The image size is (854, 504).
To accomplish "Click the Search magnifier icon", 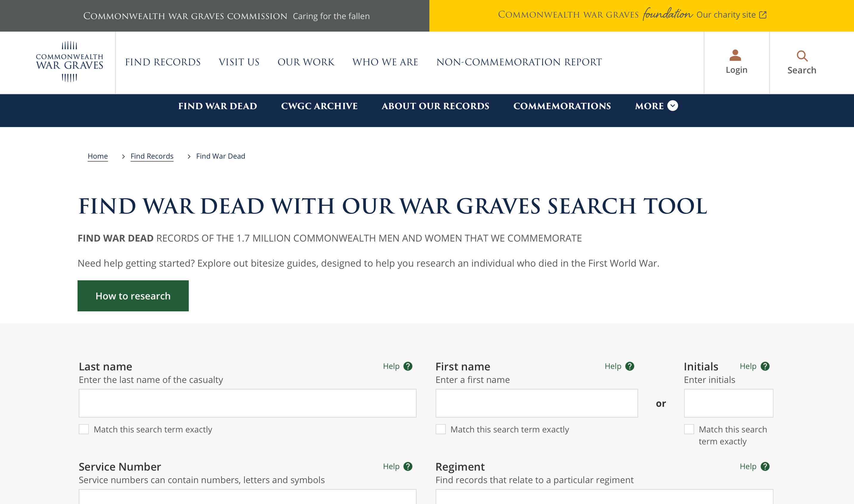I will click(802, 56).
